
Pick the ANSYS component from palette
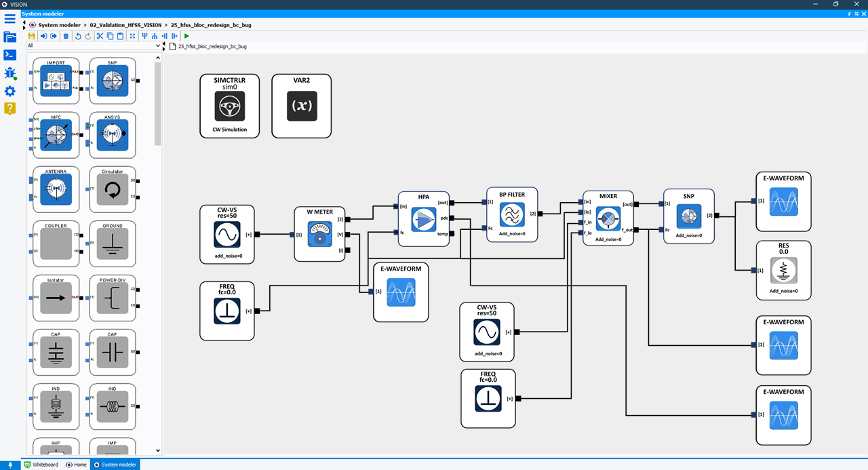click(113, 135)
